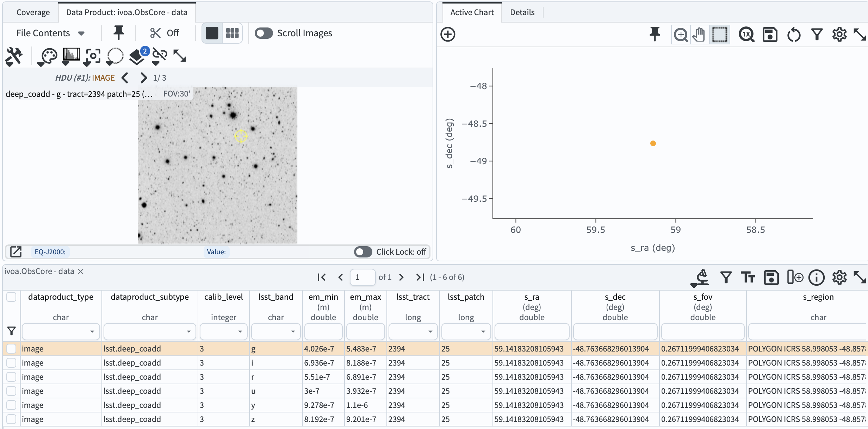Go to next HDU image

(x=143, y=78)
